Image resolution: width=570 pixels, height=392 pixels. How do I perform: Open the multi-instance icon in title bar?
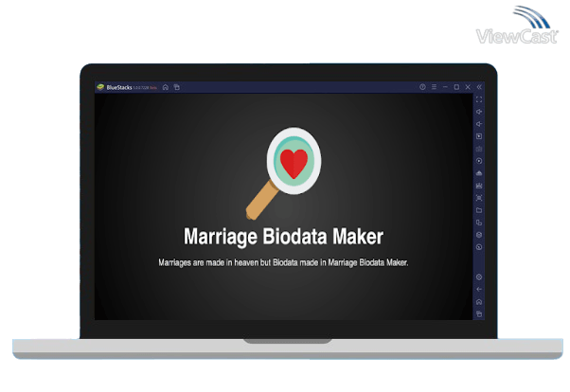coord(177,87)
